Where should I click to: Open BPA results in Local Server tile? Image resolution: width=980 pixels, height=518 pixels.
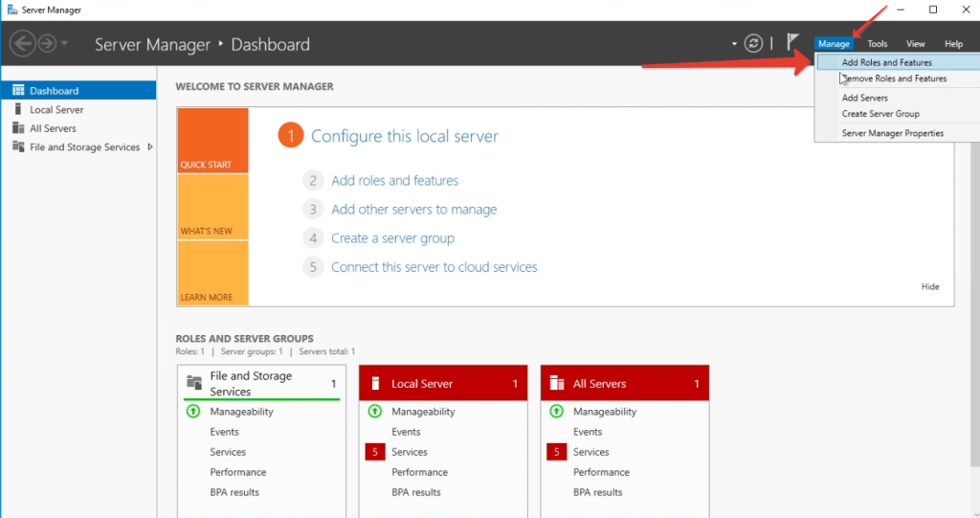415,492
